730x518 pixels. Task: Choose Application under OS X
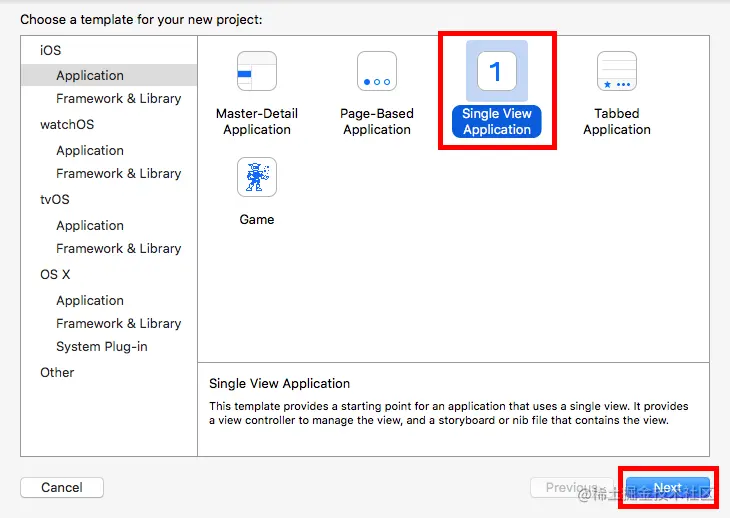(x=90, y=300)
